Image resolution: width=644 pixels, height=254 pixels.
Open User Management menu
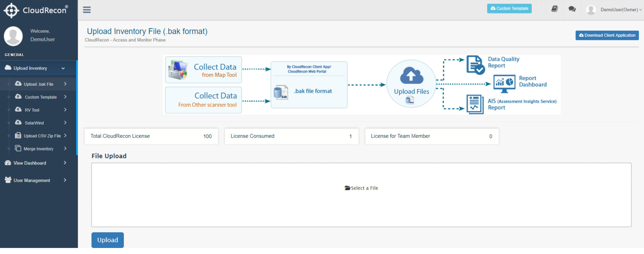[x=38, y=180]
